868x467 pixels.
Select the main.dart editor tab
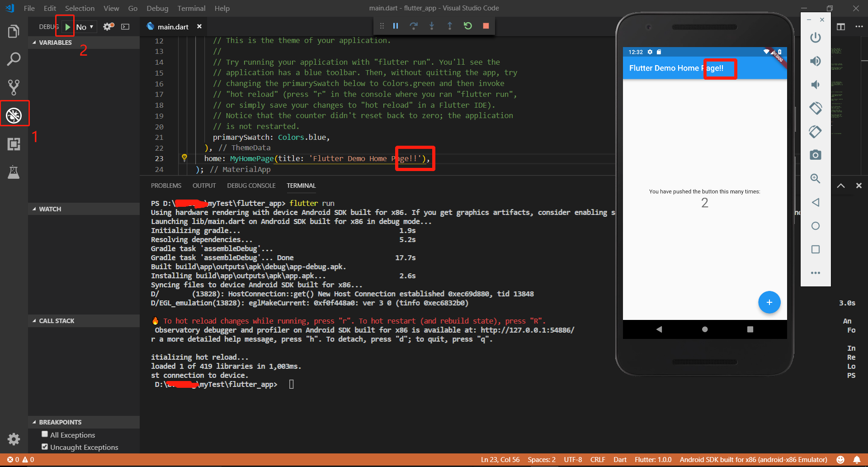174,27
